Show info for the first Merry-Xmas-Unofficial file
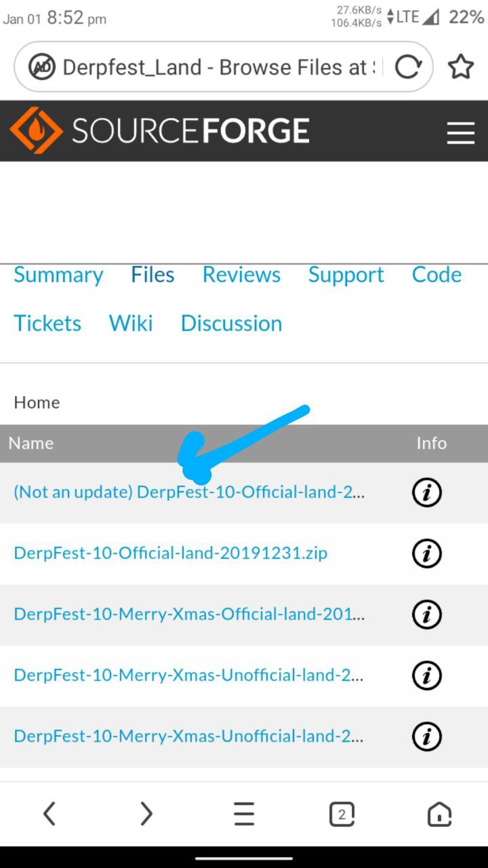 (x=427, y=676)
